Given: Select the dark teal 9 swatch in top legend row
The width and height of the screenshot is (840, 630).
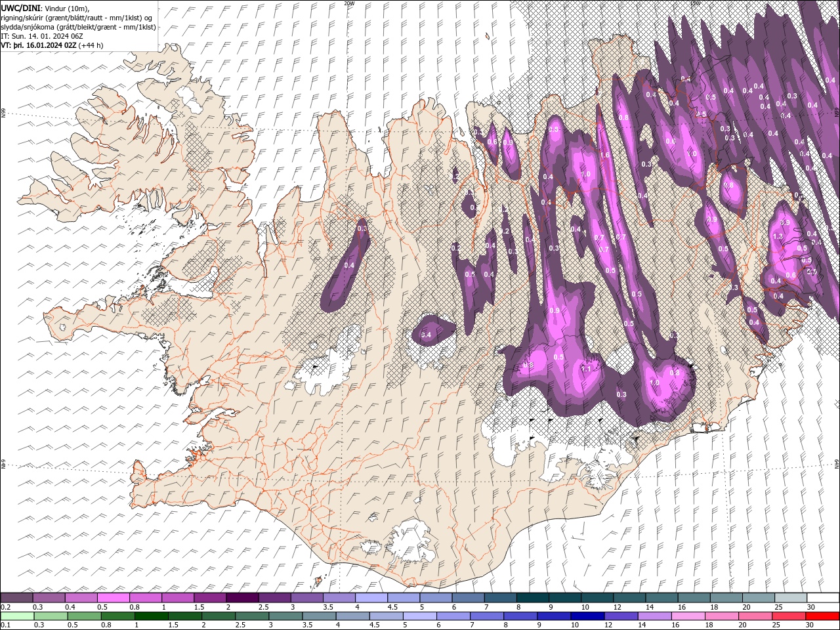Looking at the screenshot, I should tap(564, 598).
